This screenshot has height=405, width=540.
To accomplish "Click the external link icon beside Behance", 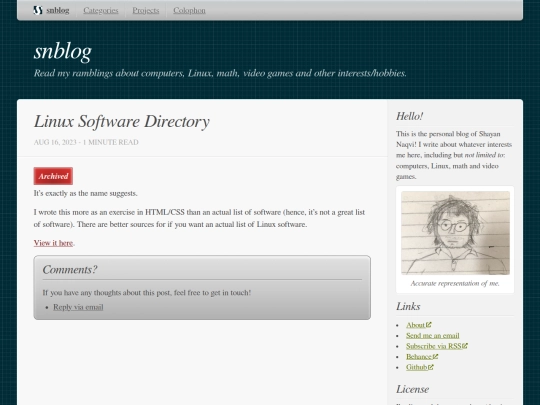I will (x=435, y=356).
